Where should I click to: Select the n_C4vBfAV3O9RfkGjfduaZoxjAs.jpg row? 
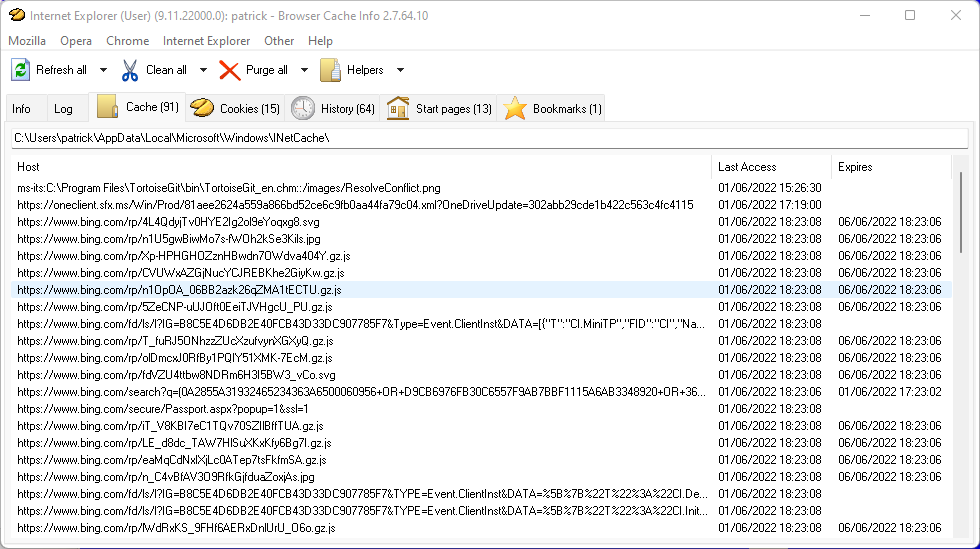point(481,477)
